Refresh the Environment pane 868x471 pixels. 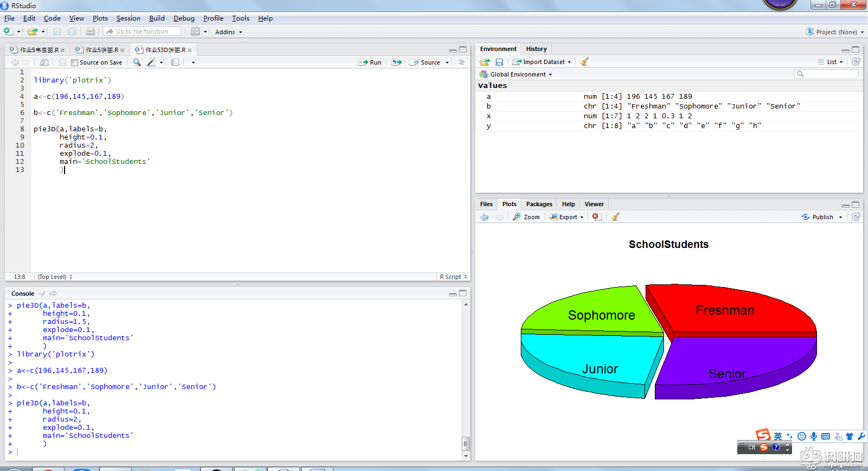(856, 62)
